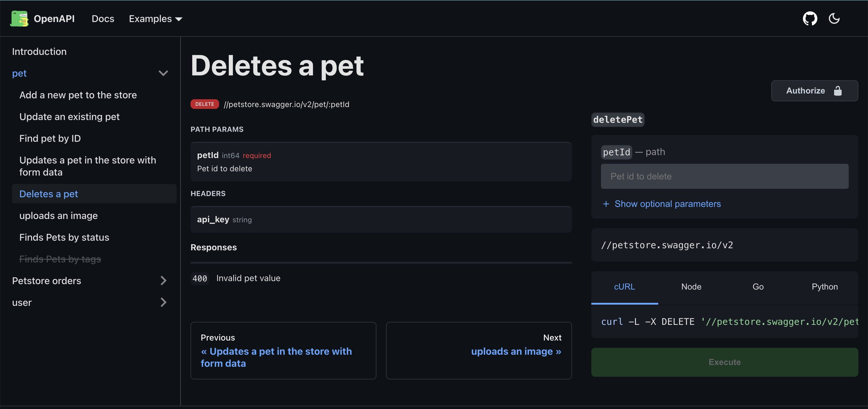Open the GitHub repository icon

tap(810, 18)
